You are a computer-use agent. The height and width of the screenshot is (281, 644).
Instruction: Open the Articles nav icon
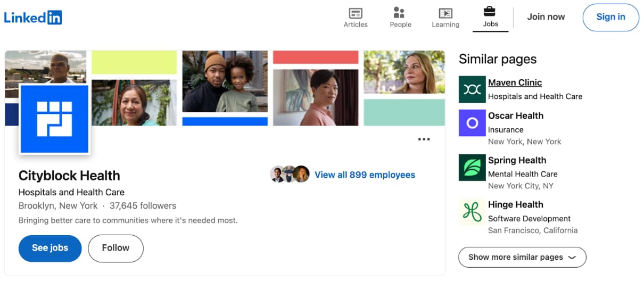point(356,18)
